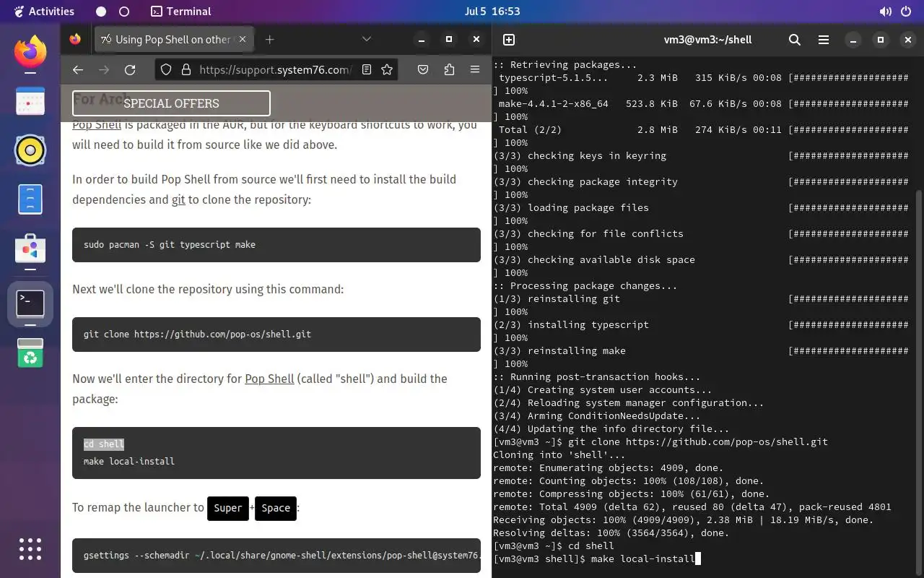The image size is (924, 578).
Task: Click the 'vm3@vm3:~/shell' terminal title
Action: pyautogui.click(x=708, y=40)
